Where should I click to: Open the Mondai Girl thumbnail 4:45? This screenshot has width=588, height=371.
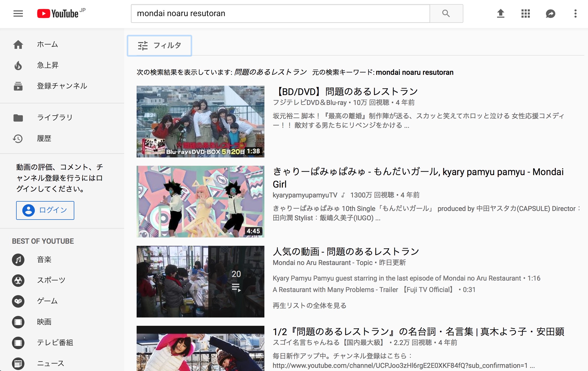(201, 202)
